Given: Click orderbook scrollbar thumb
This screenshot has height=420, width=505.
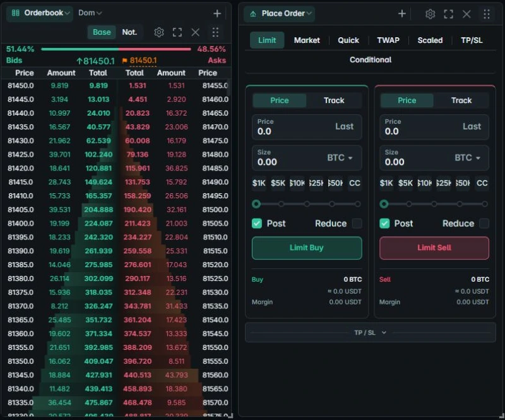Looking at the screenshot, I should click(x=229, y=88).
